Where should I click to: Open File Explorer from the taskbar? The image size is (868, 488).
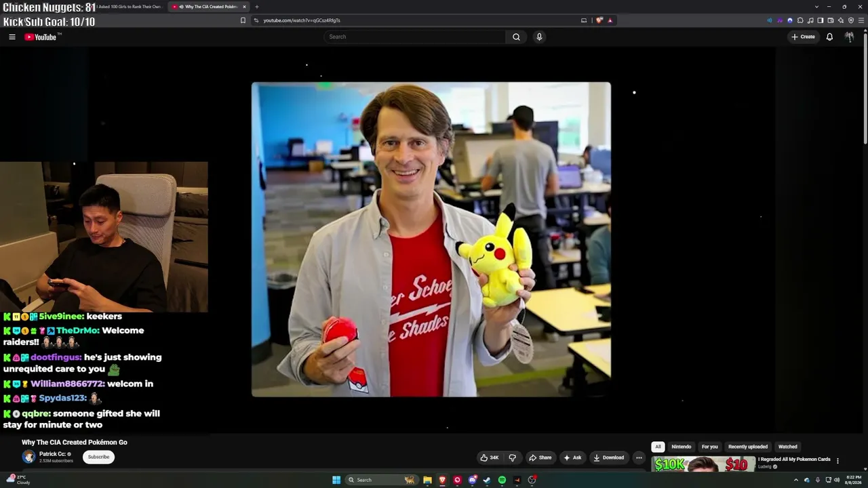click(427, 480)
